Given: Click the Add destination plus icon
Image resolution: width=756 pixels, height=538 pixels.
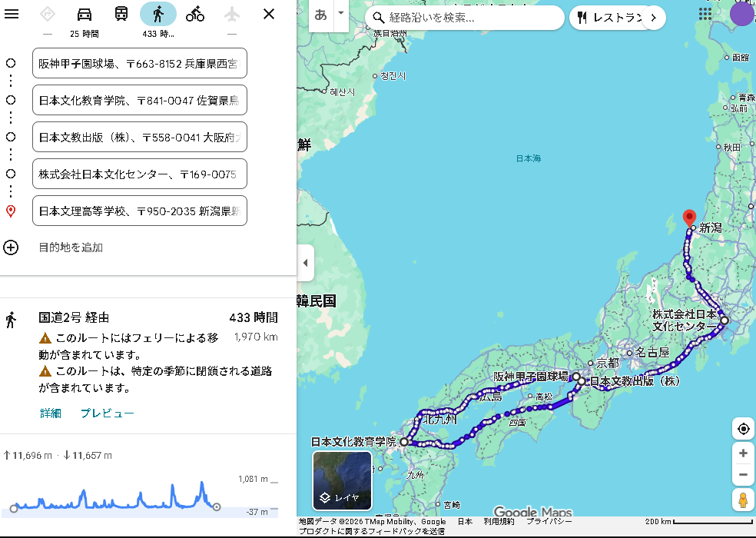Looking at the screenshot, I should click(x=11, y=247).
